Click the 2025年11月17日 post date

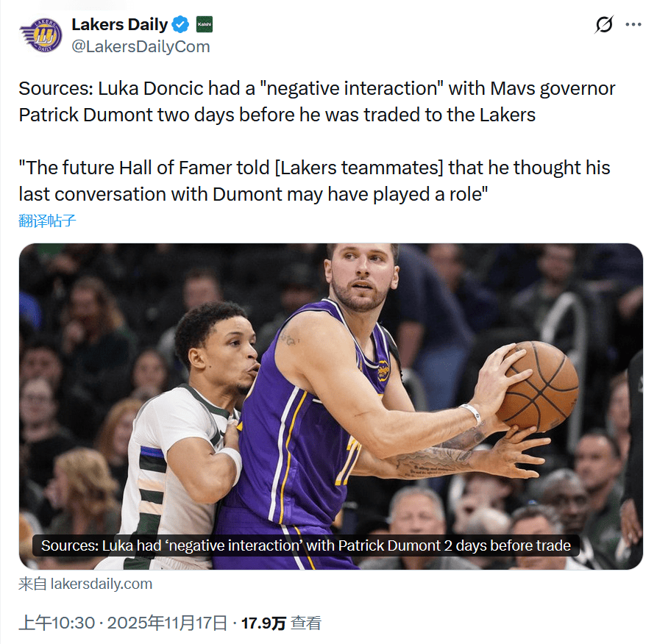coord(168,623)
